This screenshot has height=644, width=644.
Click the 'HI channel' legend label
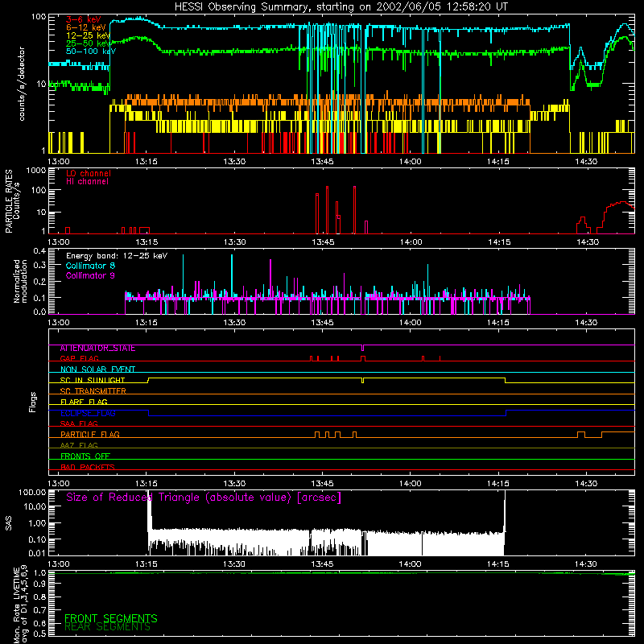tap(87, 182)
